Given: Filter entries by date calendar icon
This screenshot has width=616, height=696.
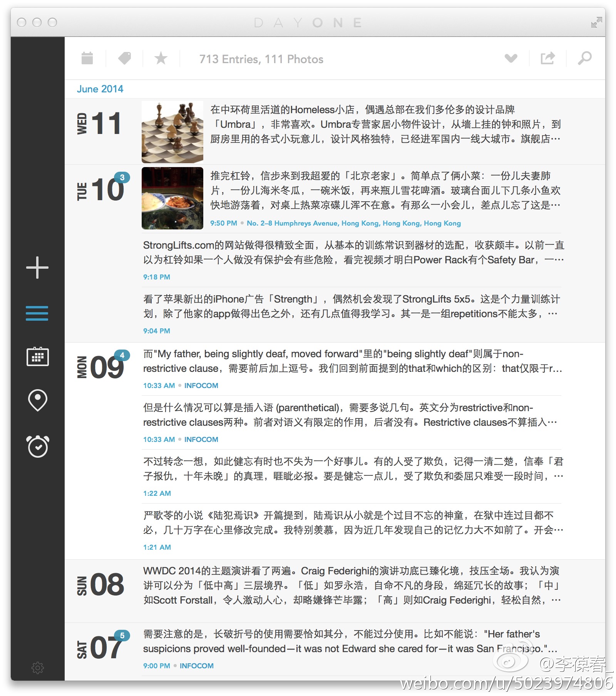Looking at the screenshot, I should coord(87,59).
